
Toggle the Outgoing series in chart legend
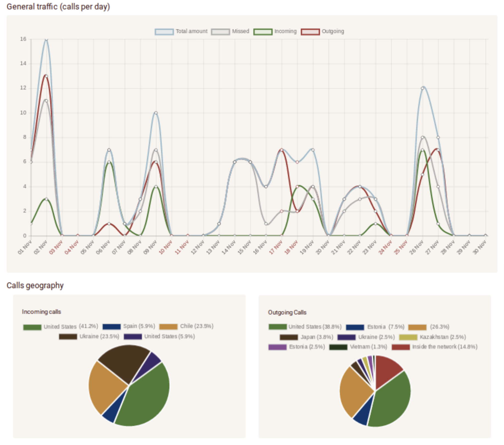pos(323,32)
